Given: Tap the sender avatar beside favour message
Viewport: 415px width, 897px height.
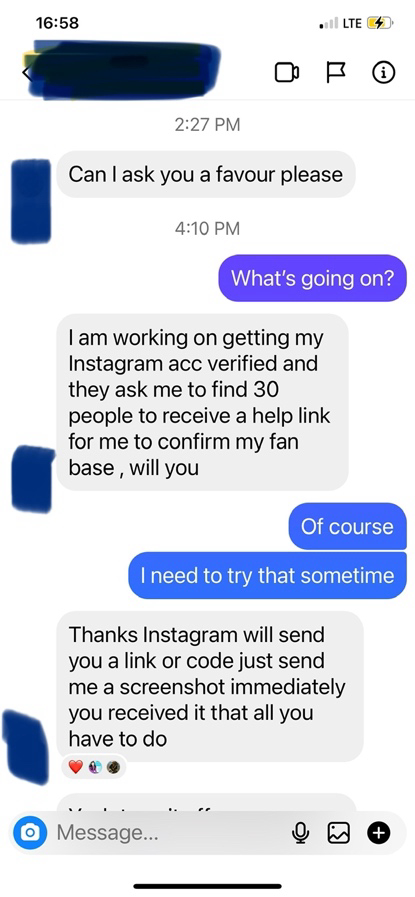Looking at the screenshot, I should click(x=31, y=200).
